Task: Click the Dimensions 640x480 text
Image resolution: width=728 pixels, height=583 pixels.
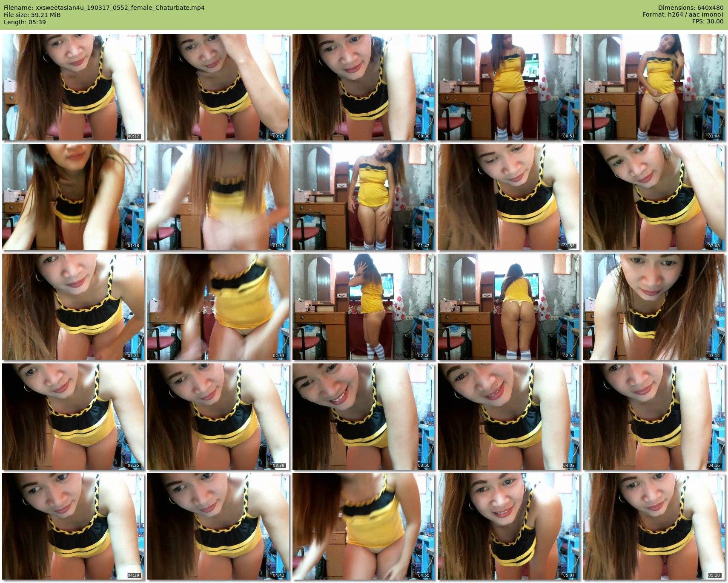Action: 690,8
